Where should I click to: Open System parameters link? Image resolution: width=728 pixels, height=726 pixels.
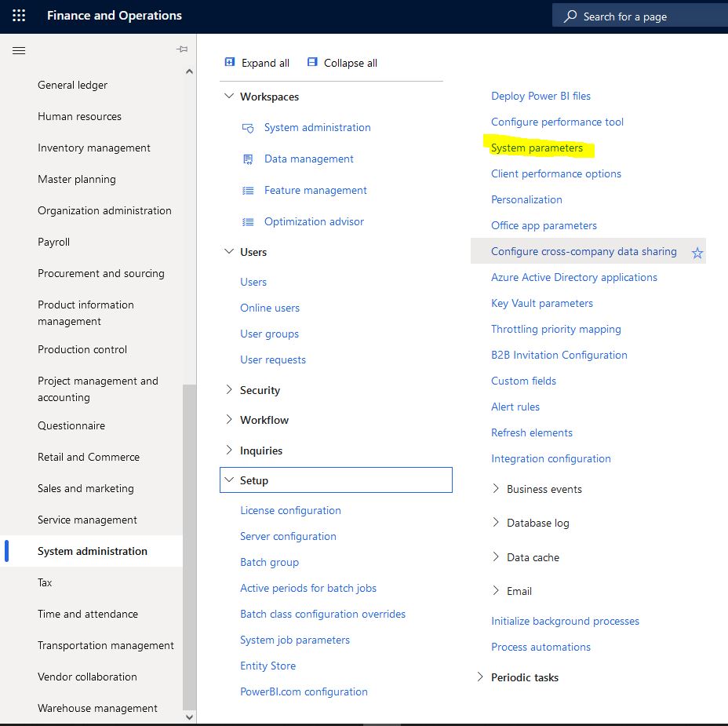(537, 148)
